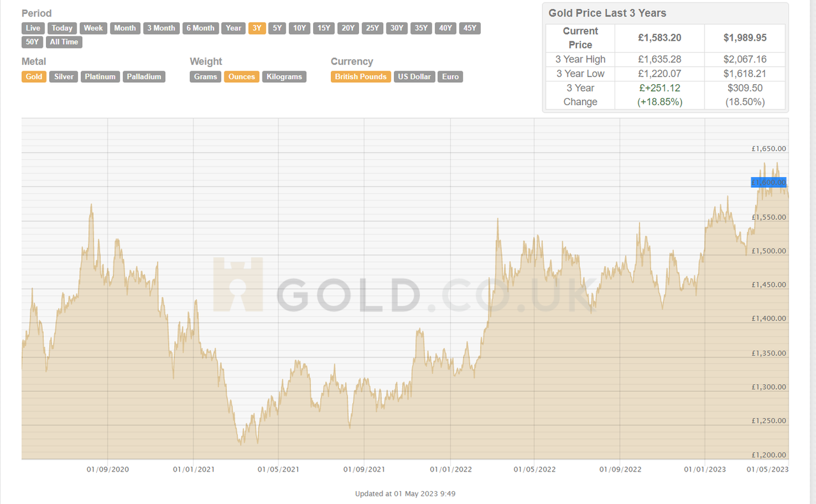Change weight unit to Grams
Image resolution: width=816 pixels, height=504 pixels.
pos(205,76)
